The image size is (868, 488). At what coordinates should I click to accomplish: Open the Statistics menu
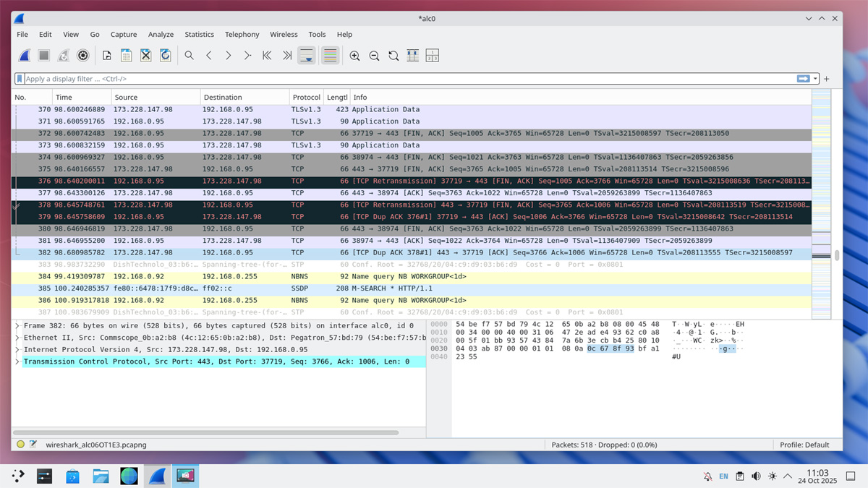coord(199,34)
